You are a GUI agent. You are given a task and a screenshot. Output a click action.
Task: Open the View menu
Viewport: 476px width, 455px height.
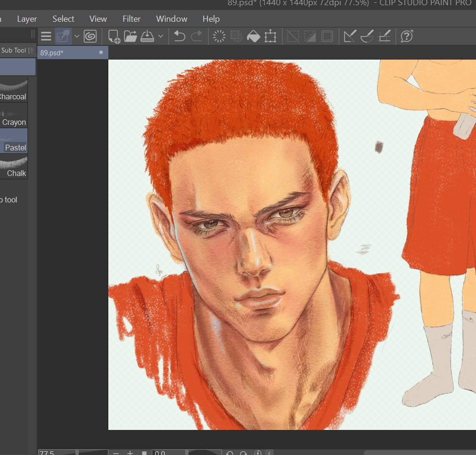click(x=98, y=19)
